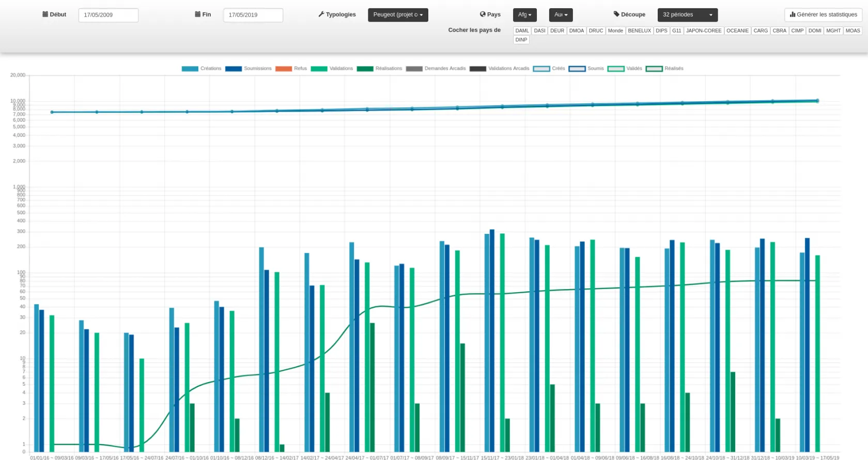Screen dimensions: 868x460
Task: Click the green Validations legend color swatch
Action: pos(319,69)
